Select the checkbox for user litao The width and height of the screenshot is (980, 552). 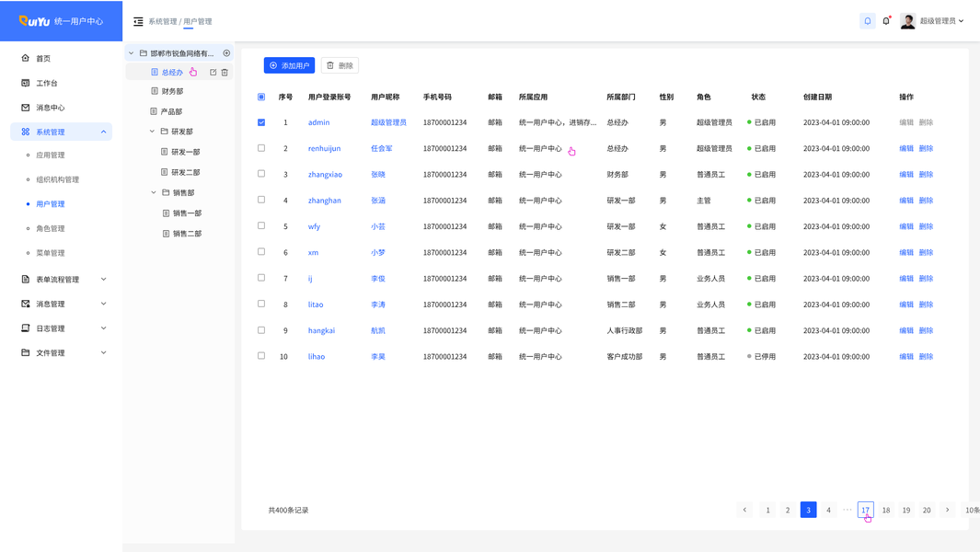click(261, 304)
